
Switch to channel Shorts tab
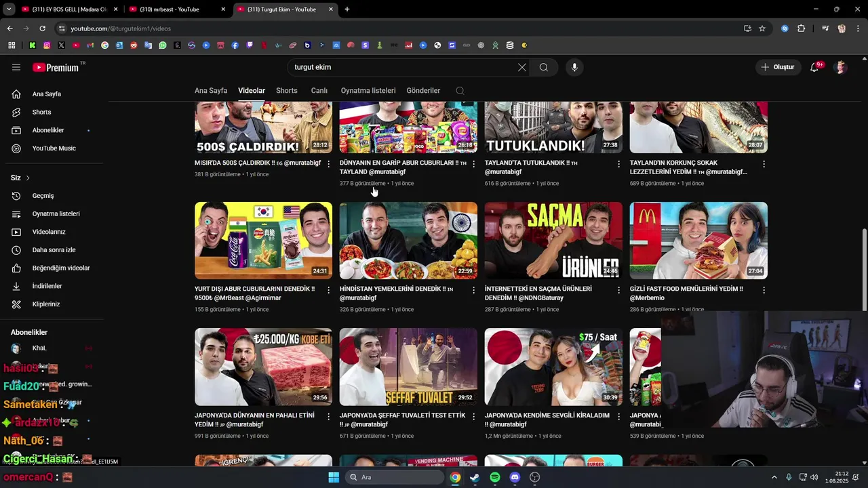point(287,91)
